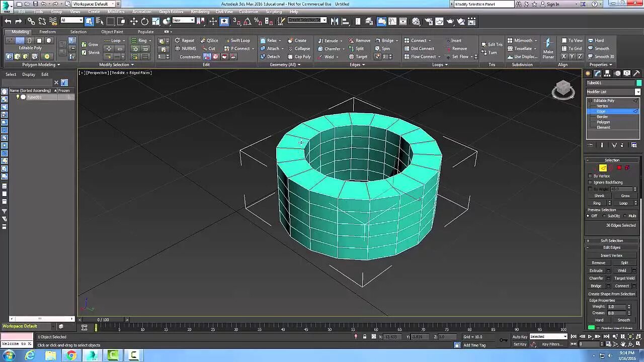Viewport: 644px width, 362px height.
Task: Click the object color swatch next to Tube001
Action: (x=639, y=83)
